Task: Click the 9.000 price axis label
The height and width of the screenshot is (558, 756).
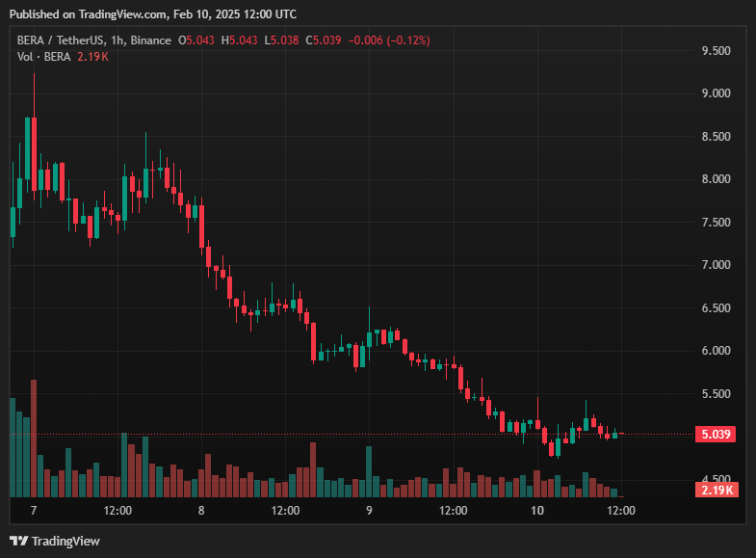Action: 716,93
